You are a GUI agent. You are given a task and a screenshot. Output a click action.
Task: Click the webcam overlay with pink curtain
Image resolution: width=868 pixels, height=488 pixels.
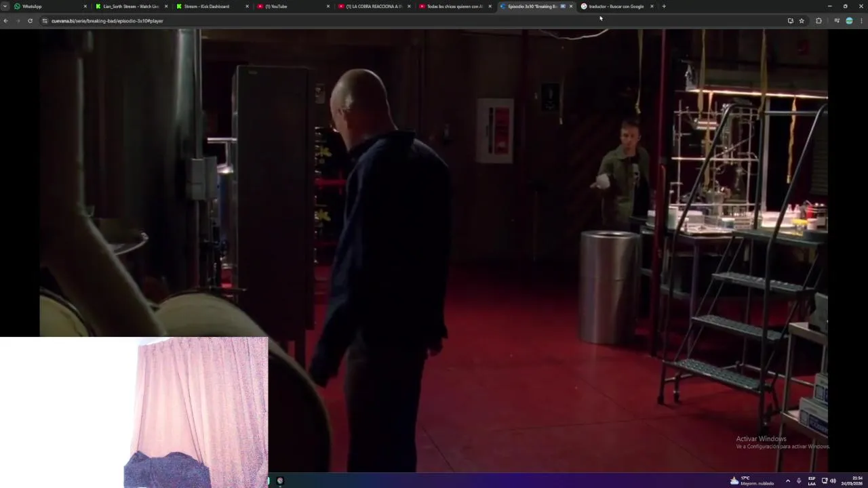(134, 412)
